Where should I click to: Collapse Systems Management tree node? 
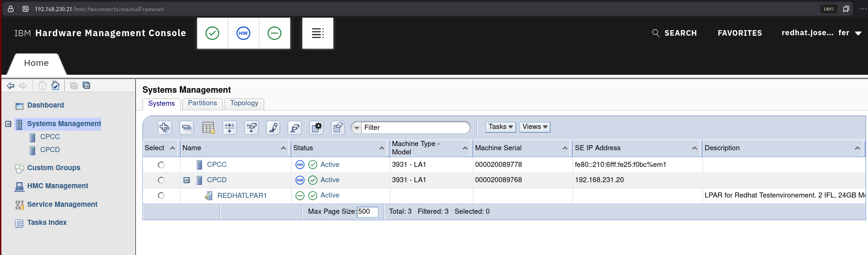point(8,124)
